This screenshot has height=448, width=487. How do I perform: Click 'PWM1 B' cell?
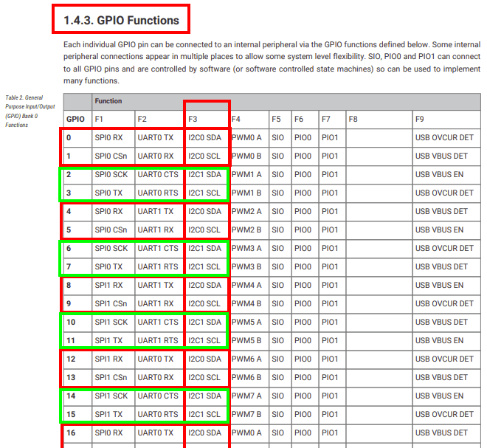[246, 193]
